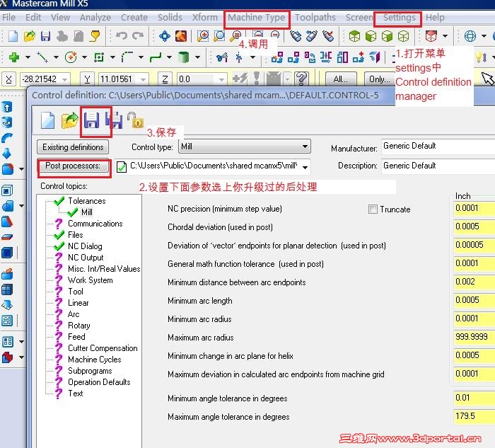This screenshot has width=495, height=448.
Task: Click Save control definition floppy icon
Action: click(x=91, y=120)
